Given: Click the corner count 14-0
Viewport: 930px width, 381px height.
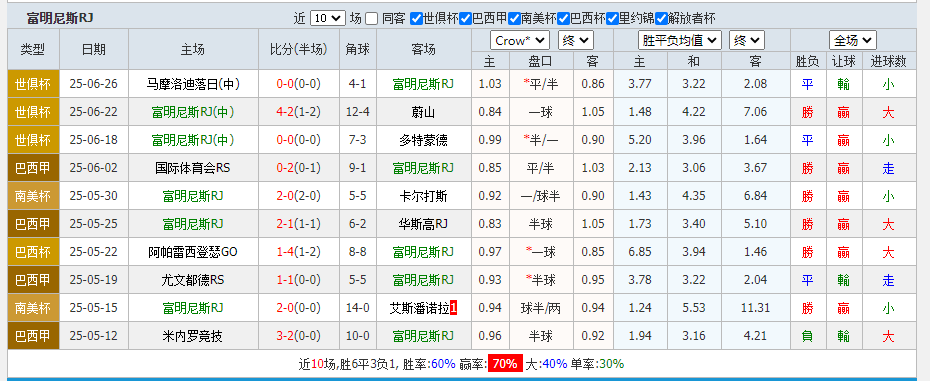Looking at the screenshot, I should coord(358,308).
